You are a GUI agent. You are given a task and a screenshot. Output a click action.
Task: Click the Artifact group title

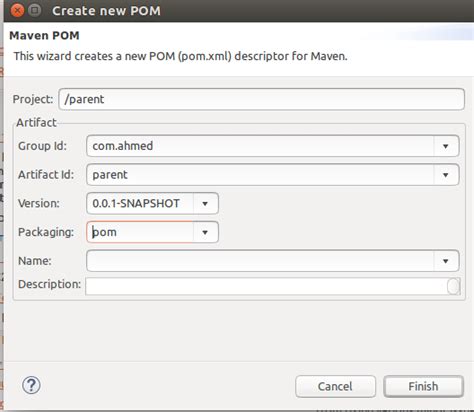[x=36, y=122]
